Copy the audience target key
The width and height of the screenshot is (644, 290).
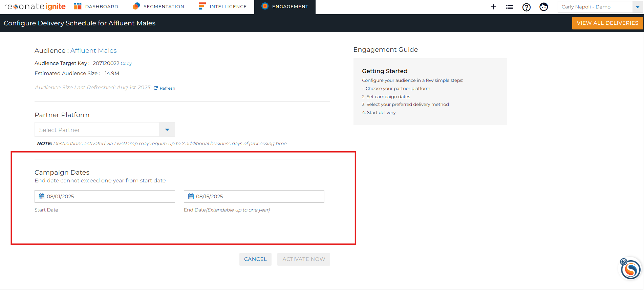click(126, 63)
